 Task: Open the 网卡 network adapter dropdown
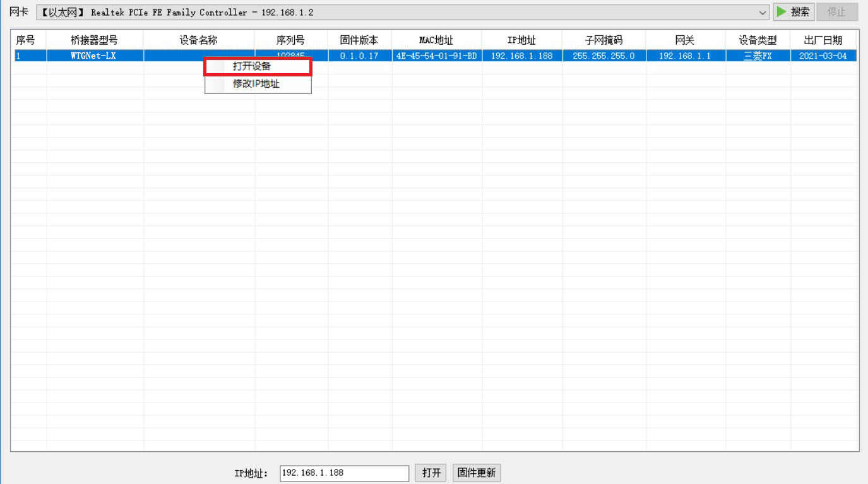coord(401,13)
